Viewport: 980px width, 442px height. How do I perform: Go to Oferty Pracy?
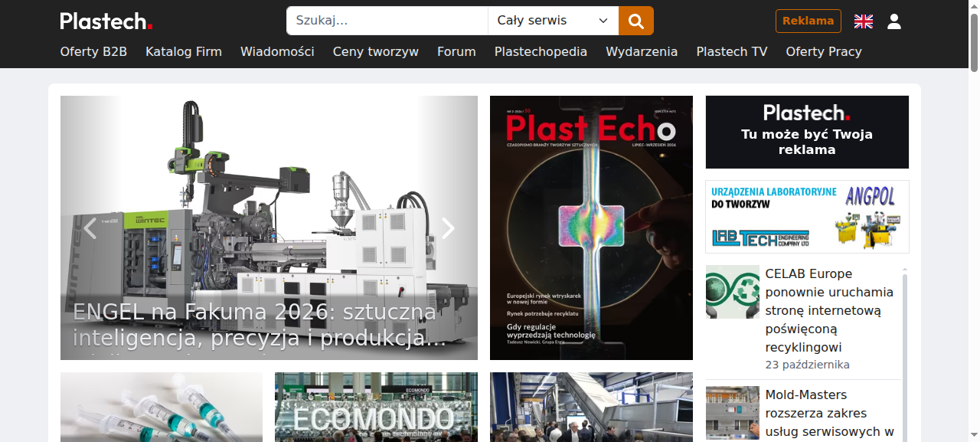tap(824, 51)
